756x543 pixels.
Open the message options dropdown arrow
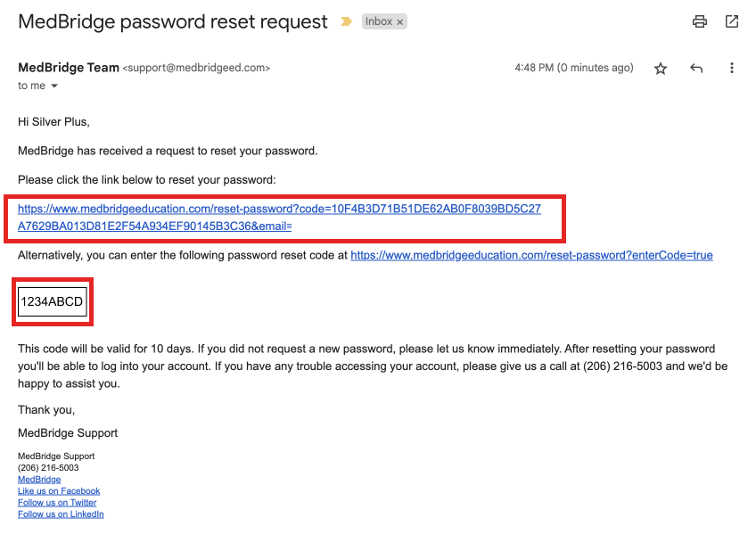click(53, 86)
